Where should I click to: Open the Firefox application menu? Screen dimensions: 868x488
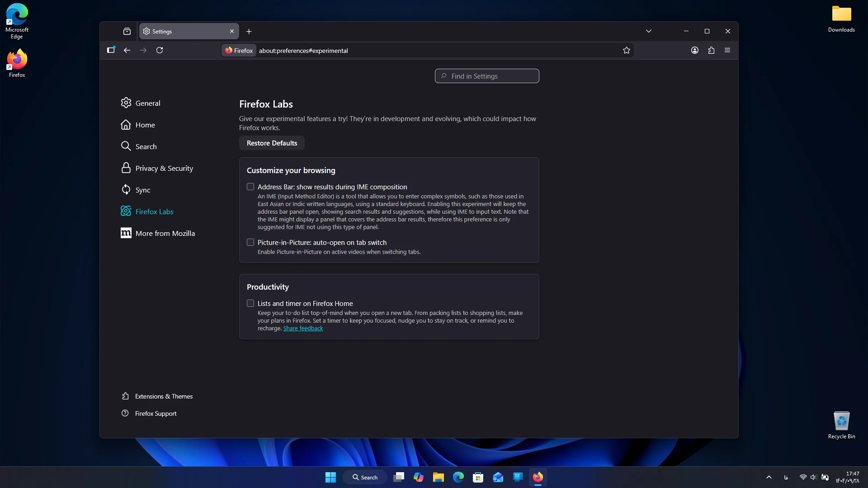[x=727, y=50]
